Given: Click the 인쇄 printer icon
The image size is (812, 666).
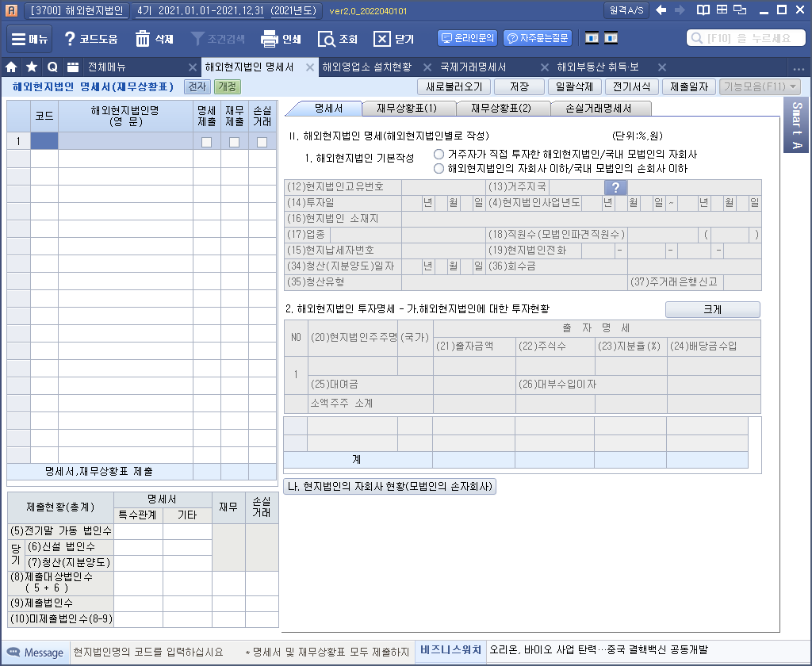Looking at the screenshot, I should pyautogui.click(x=270, y=39).
